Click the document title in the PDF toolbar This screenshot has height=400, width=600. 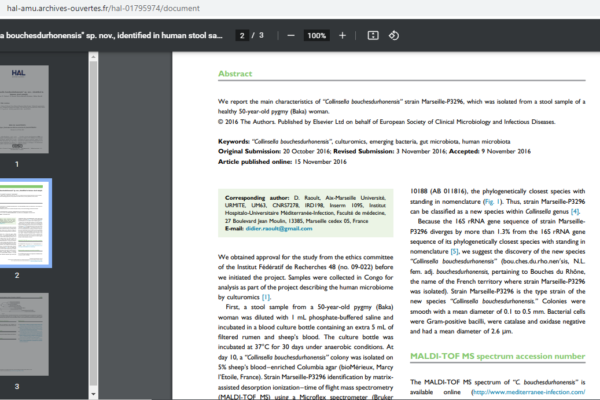[x=111, y=36]
